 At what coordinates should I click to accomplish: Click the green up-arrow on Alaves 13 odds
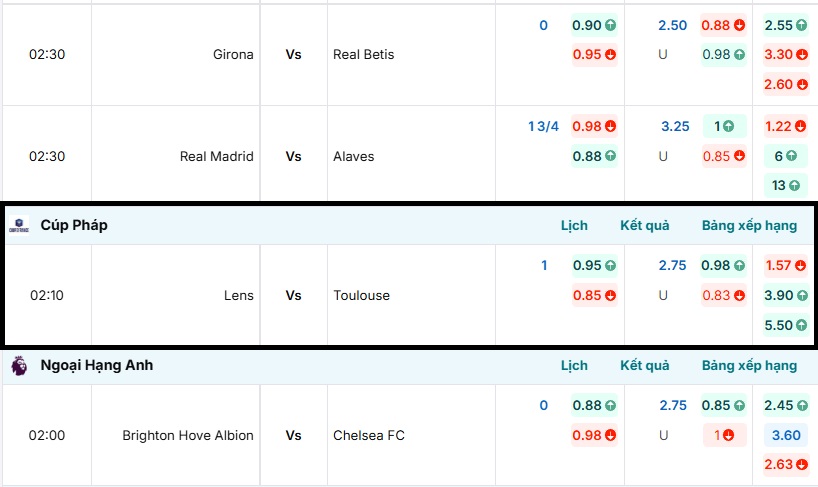pyautogui.click(x=794, y=185)
